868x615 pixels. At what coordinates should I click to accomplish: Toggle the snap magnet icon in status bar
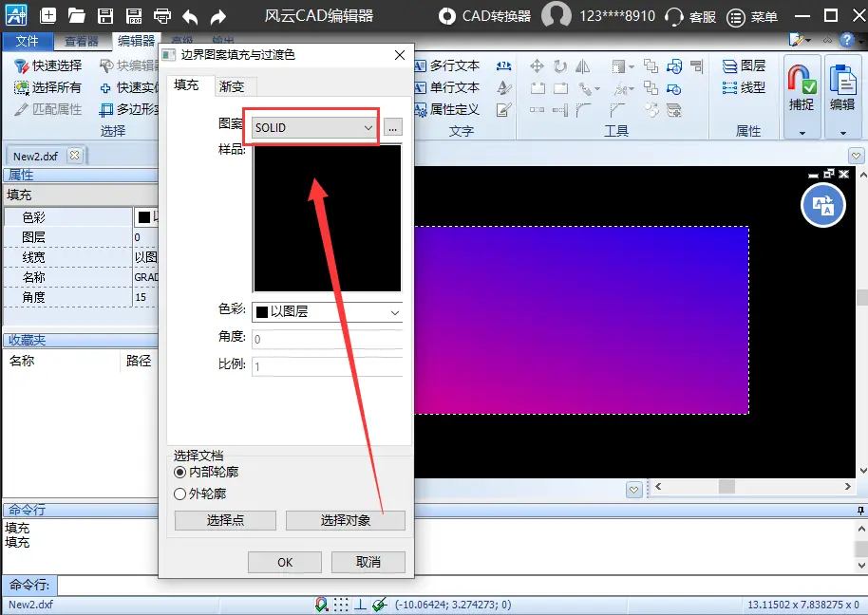click(321, 605)
